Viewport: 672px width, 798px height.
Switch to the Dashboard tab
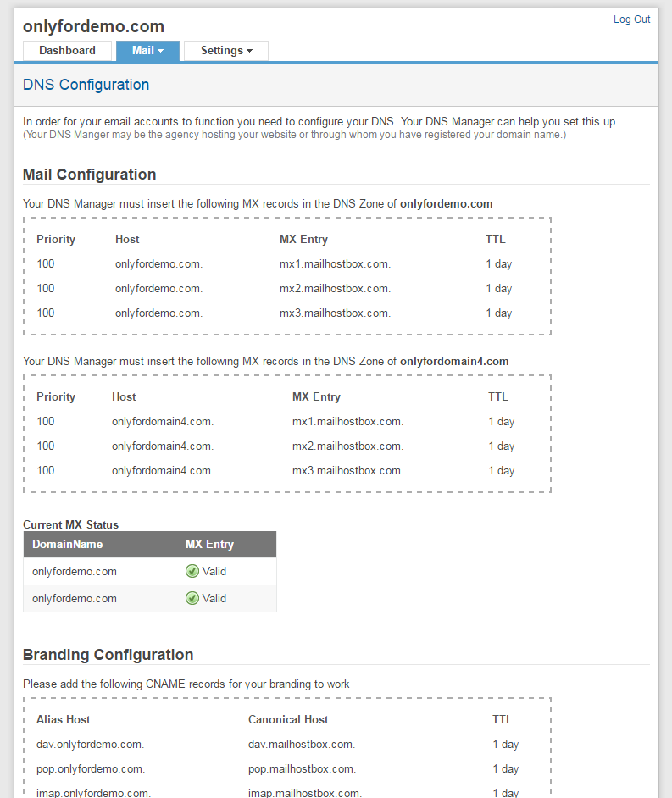[x=67, y=51]
